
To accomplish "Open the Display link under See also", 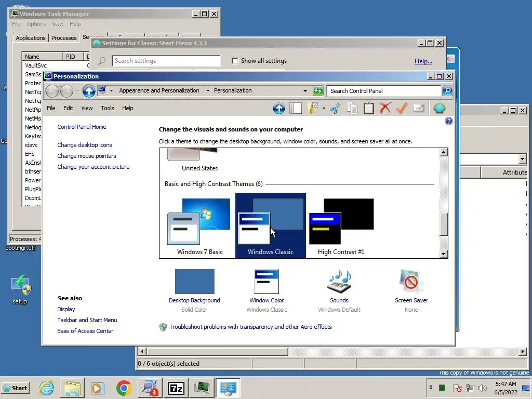I will (x=66, y=309).
